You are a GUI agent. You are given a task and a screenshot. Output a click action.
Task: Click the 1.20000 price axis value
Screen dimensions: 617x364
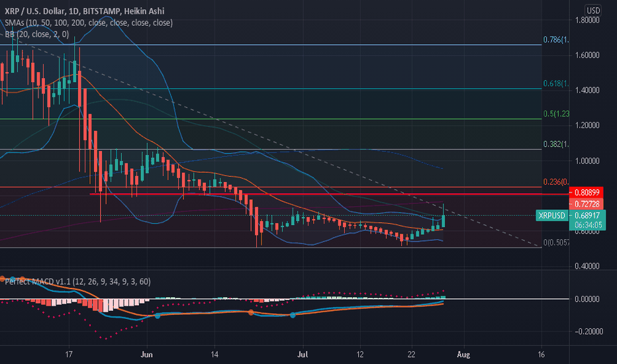(587, 125)
